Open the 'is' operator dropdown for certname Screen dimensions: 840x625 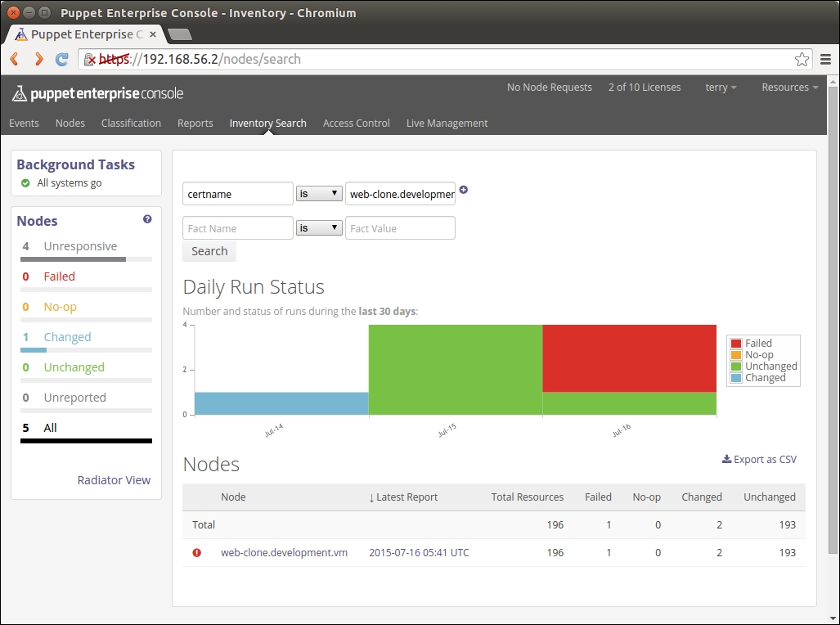(x=319, y=194)
